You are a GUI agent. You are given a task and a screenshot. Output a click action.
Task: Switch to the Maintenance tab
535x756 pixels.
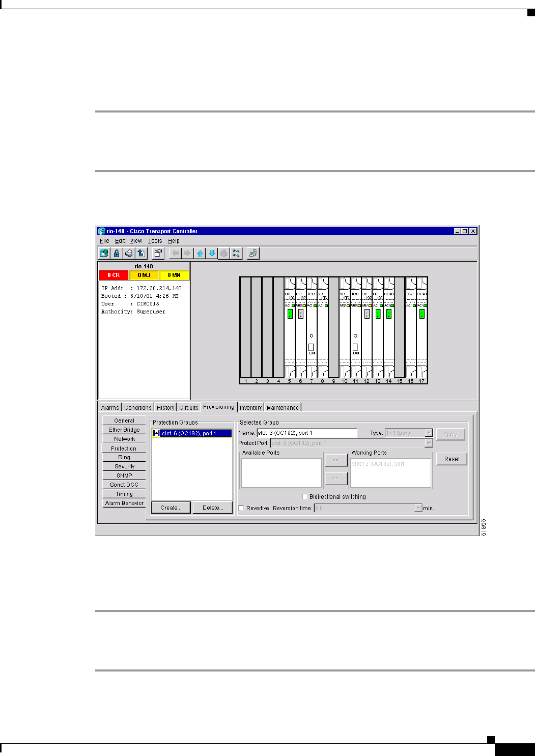(x=283, y=408)
